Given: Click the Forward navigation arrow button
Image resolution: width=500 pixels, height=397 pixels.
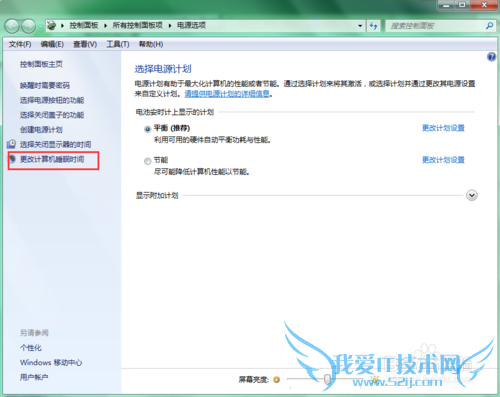Looking at the screenshot, I should (x=28, y=26).
